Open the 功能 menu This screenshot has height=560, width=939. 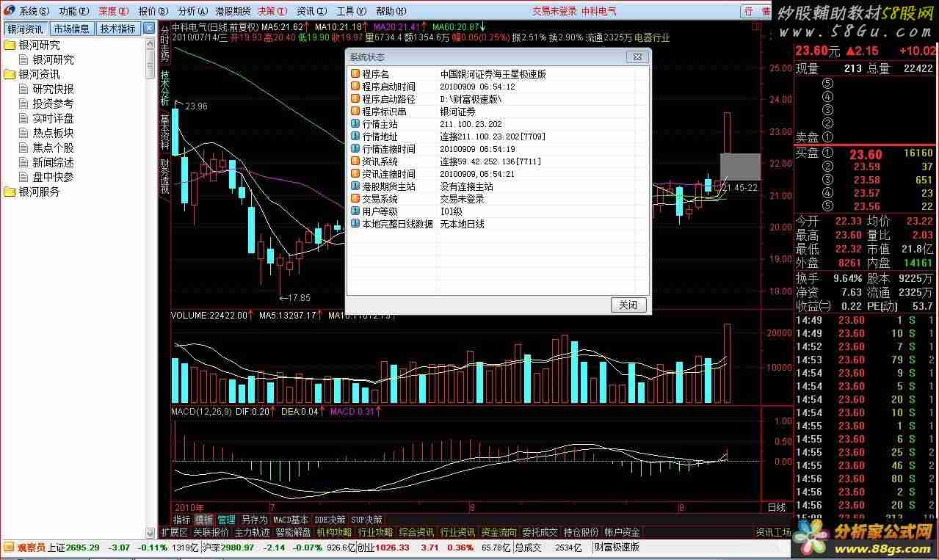click(x=73, y=11)
